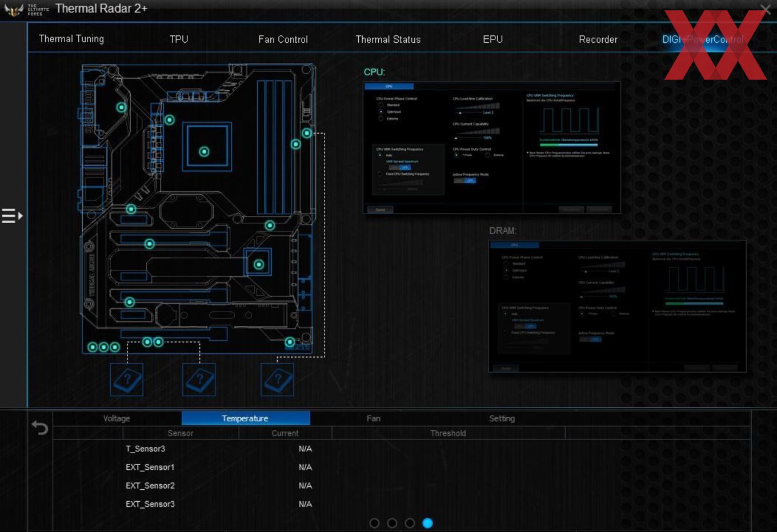Select sensor dot above the top short PCIe slot
Viewport: 777px width, 532px height.
pyautogui.click(x=131, y=209)
